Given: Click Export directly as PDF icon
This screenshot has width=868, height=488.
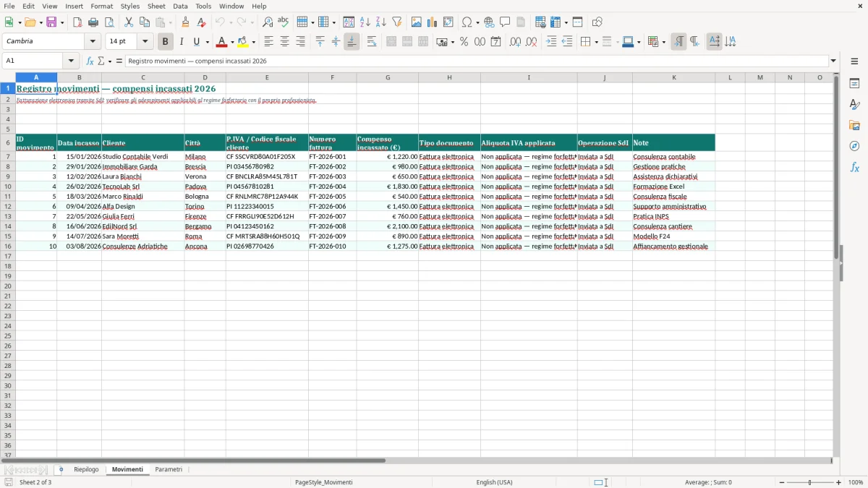Looking at the screenshot, I should (77, 22).
